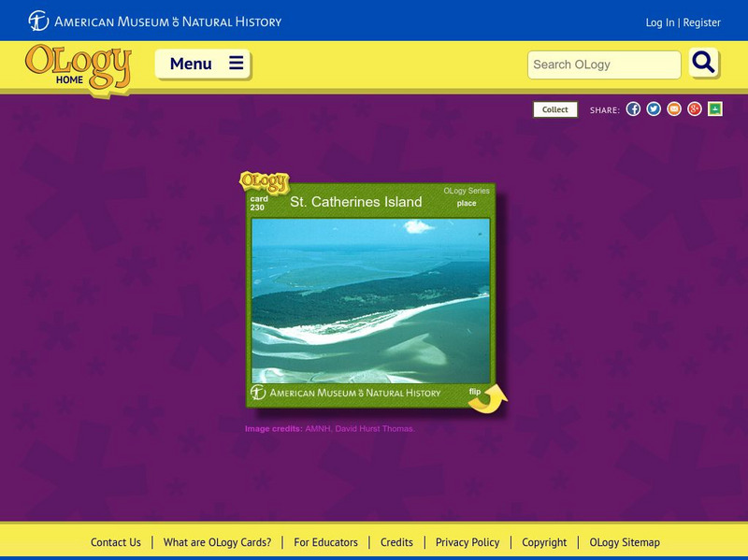748x560 pixels.
Task: Click the Search OLogy input field
Action: [x=603, y=65]
